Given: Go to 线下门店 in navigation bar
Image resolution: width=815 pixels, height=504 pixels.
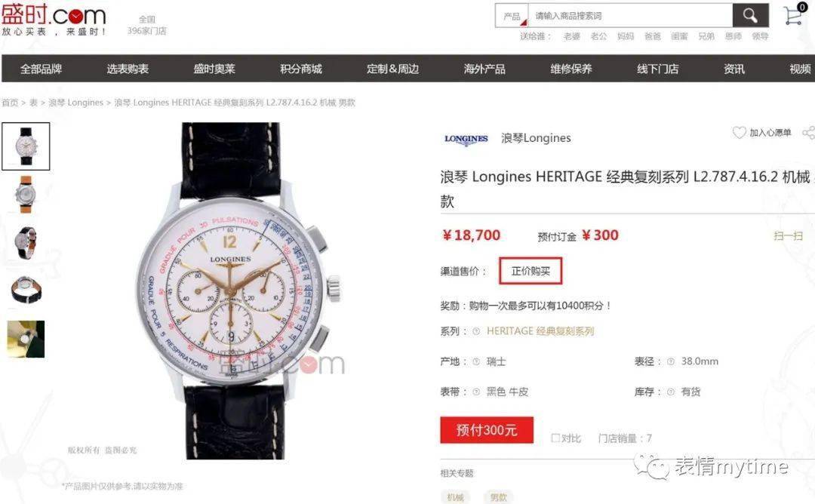Looking at the screenshot, I should pos(657,69).
